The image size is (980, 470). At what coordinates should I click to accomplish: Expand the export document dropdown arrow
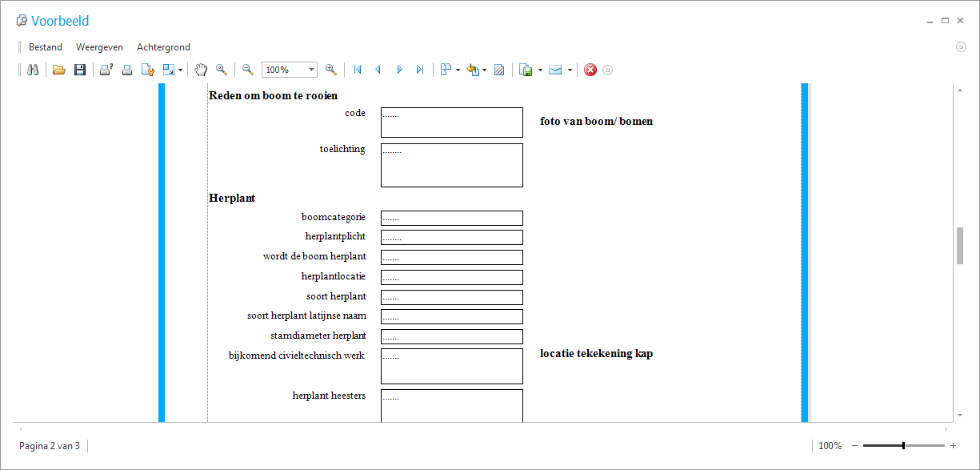540,70
